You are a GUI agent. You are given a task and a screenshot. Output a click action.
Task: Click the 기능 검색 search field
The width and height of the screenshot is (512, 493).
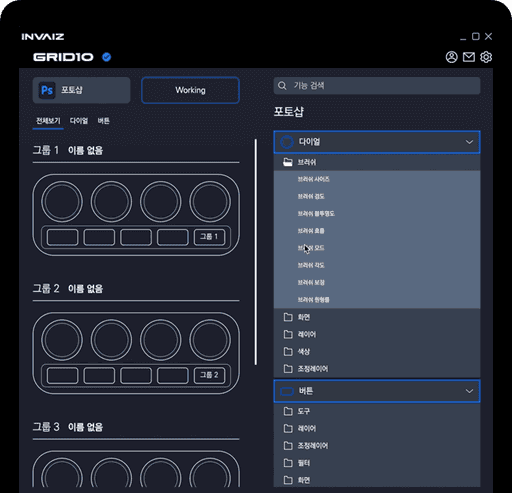377,86
